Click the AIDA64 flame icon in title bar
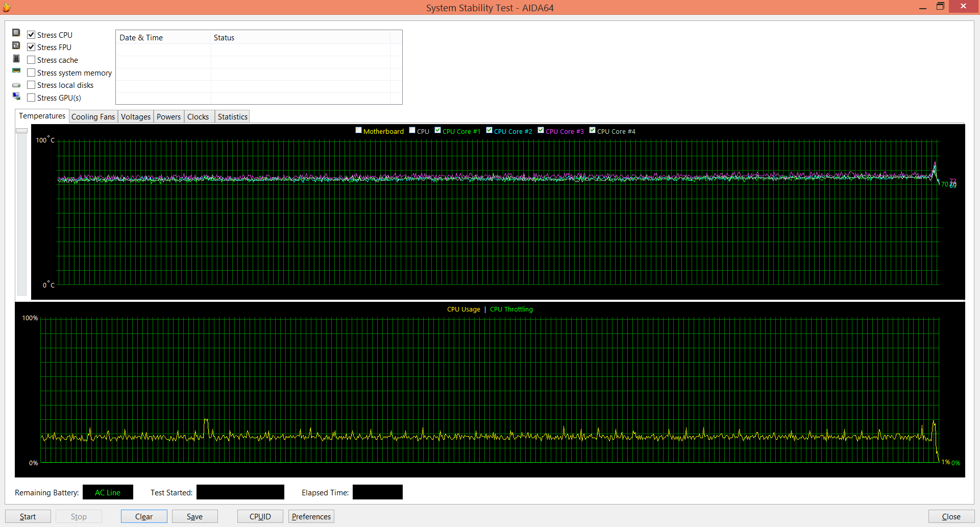The image size is (980, 527). click(x=7, y=7)
